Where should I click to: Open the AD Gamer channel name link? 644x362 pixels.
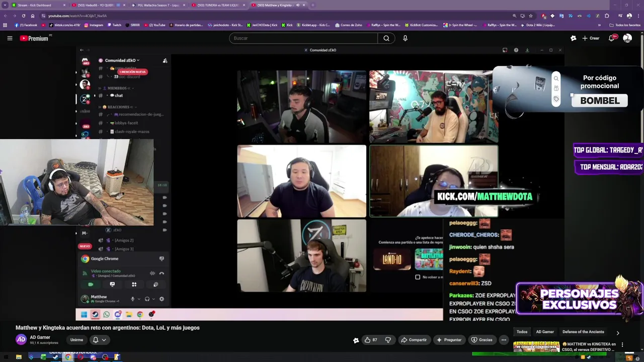tap(40, 337)
